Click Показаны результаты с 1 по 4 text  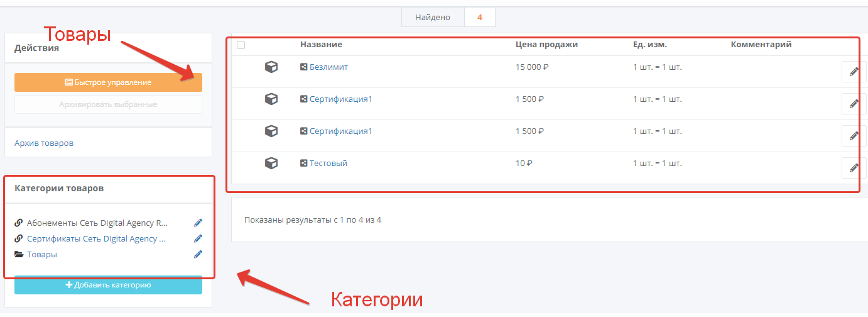[313, 220]
